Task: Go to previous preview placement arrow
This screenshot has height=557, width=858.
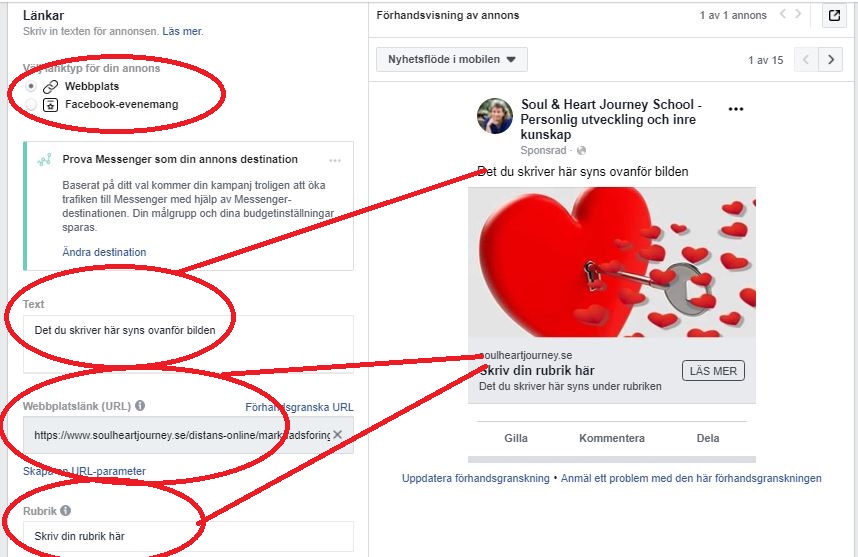Action: pyautogui.click(x=806, y=59)
